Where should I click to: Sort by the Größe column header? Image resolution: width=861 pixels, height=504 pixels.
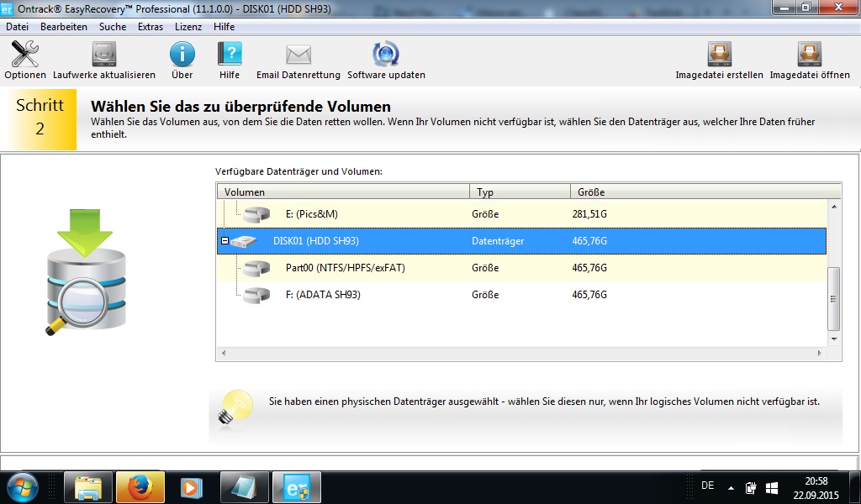[705, 192]
